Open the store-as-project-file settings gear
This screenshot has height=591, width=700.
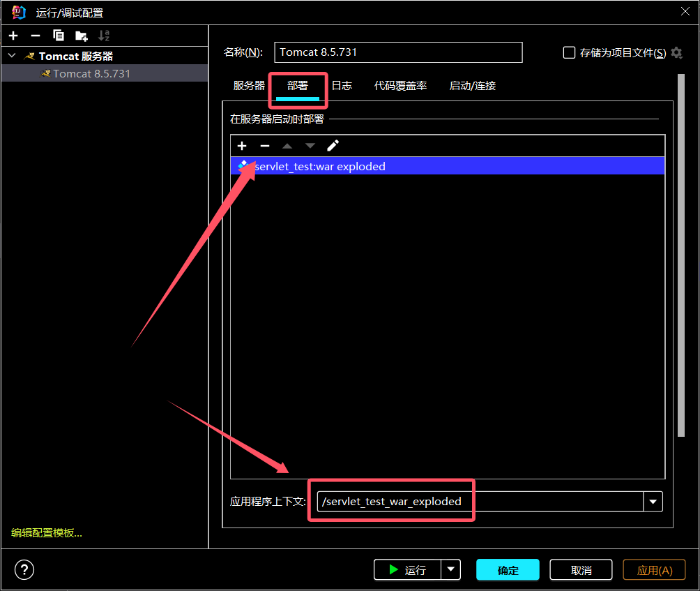(x=677, y=53)
